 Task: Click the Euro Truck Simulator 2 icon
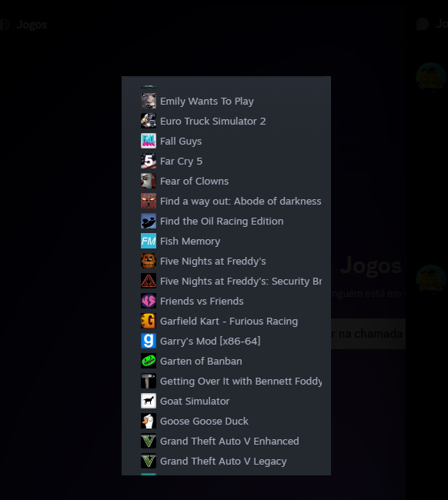point(149,121)
